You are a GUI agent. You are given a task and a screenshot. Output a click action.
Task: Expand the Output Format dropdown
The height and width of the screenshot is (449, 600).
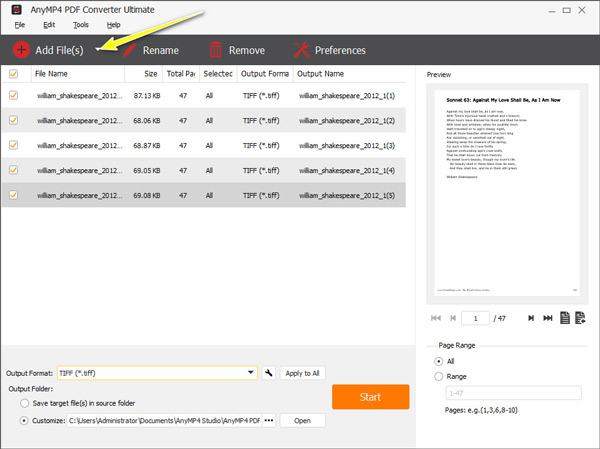point(251,372)
